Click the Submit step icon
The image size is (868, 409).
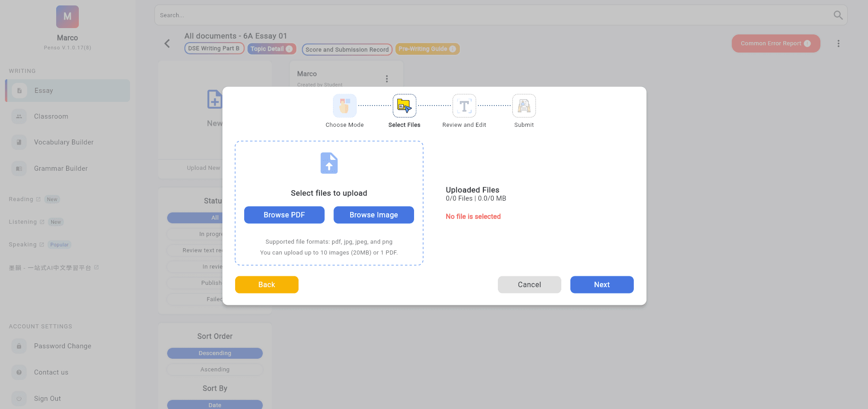click(x=524, y=106)
